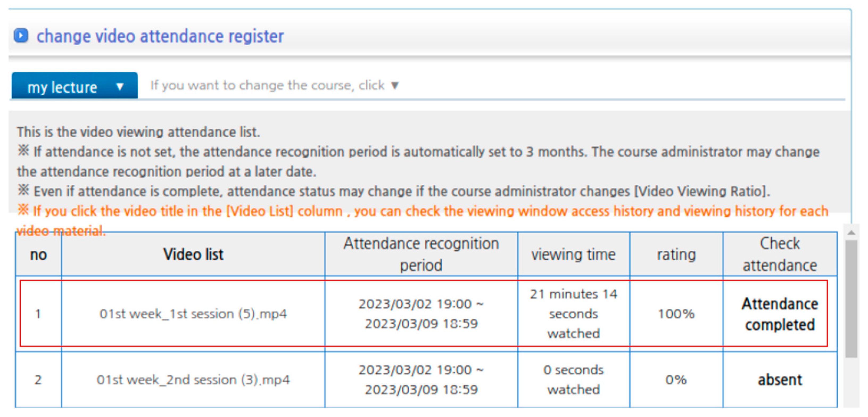Viewport: 868px width, 417px height.
Task: Click the blue play icon beside the page title
Action: (x=21, y=35)
